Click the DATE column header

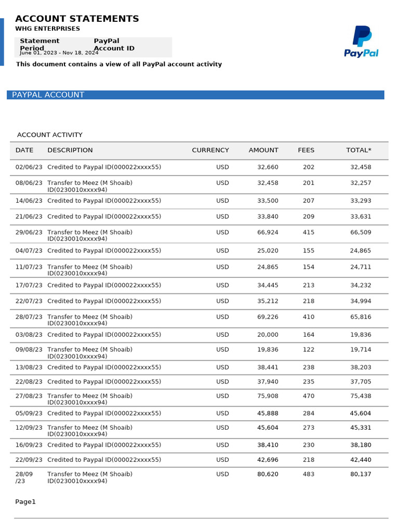(24, 150)
